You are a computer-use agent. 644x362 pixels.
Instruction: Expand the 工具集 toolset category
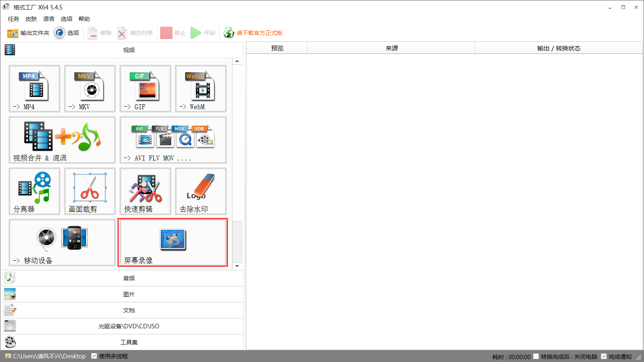click(123, 342)
